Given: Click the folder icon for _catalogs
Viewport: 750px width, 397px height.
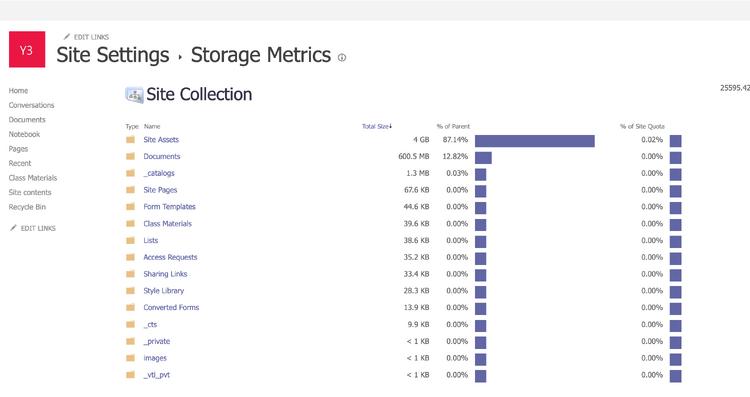Looking at the screenshot, I should tap(130, 173).
